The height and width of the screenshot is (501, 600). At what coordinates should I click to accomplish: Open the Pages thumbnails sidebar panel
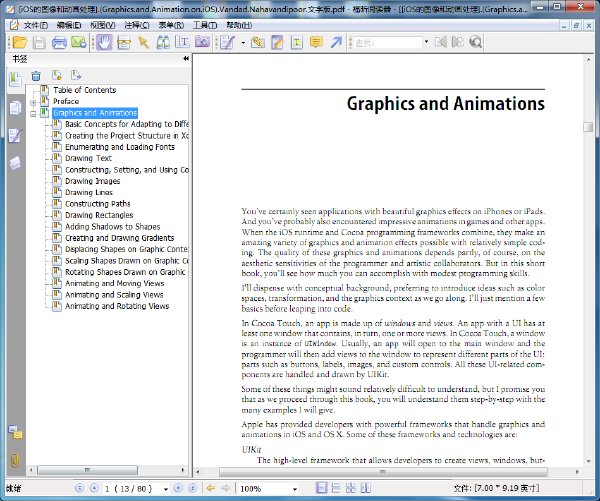click(x=15, y=108)
